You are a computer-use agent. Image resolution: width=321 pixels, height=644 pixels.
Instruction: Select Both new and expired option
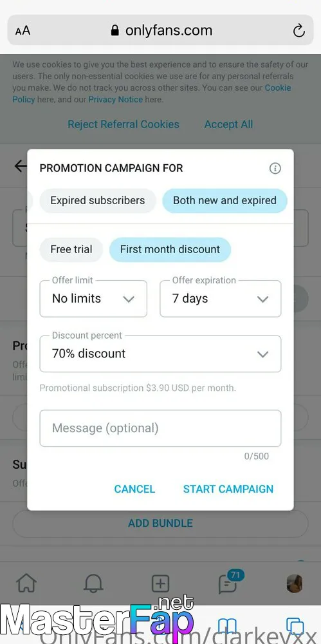[x=225, y=200]
